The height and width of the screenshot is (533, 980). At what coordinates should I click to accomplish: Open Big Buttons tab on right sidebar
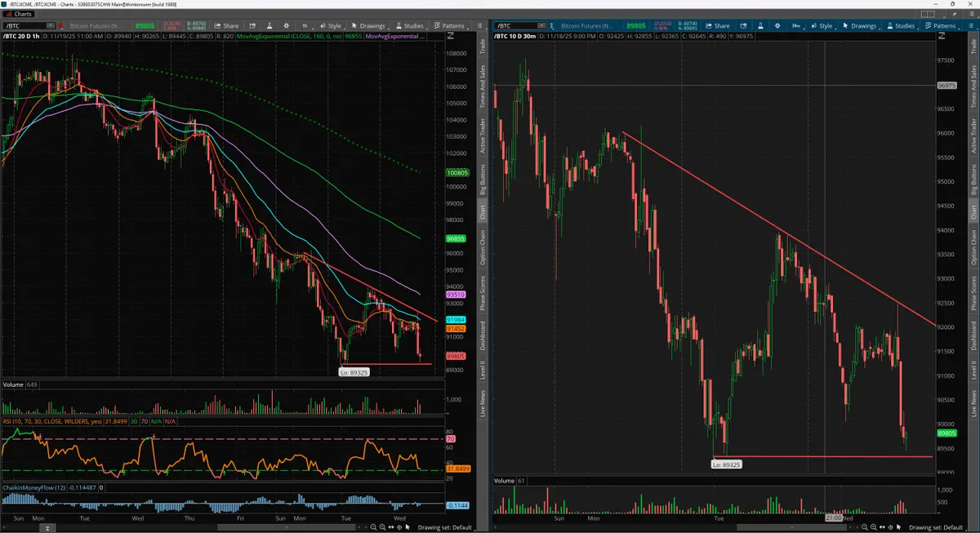click(x=973, y=180)
